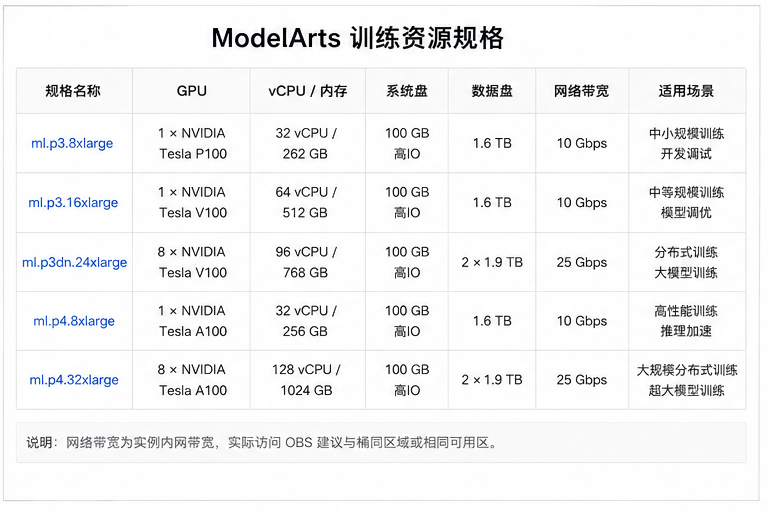Open the ml.p4.32xlarge spec link
The height and width of the screenshot is (512, 768).
coord(74,380)
